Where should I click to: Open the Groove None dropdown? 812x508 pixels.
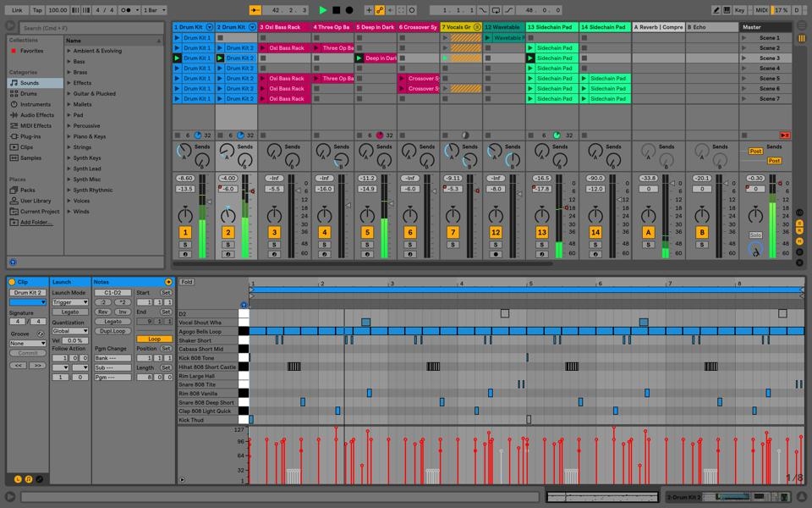[x=27, y=343]
